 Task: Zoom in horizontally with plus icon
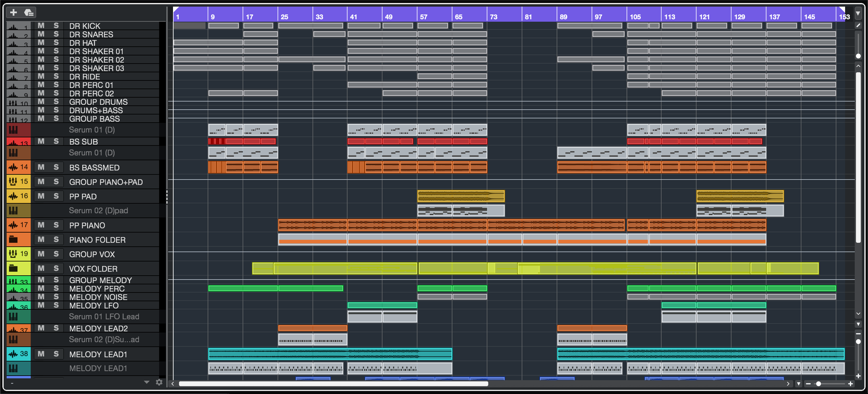[x=850, y=383]
